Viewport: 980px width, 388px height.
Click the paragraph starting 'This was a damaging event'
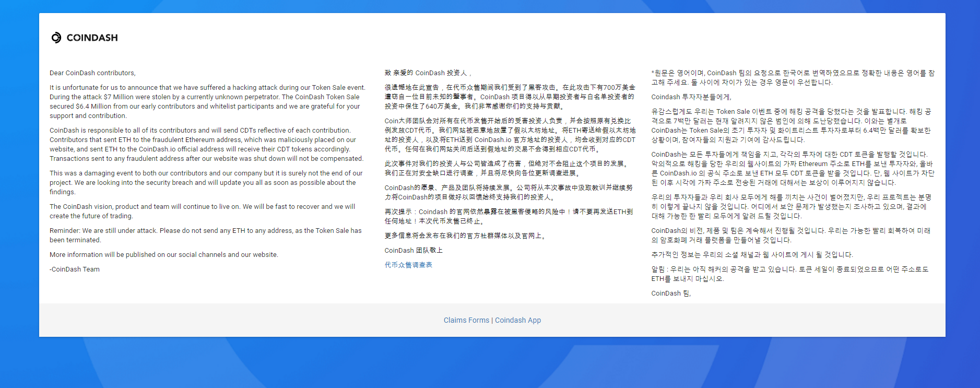coord(206,183)
